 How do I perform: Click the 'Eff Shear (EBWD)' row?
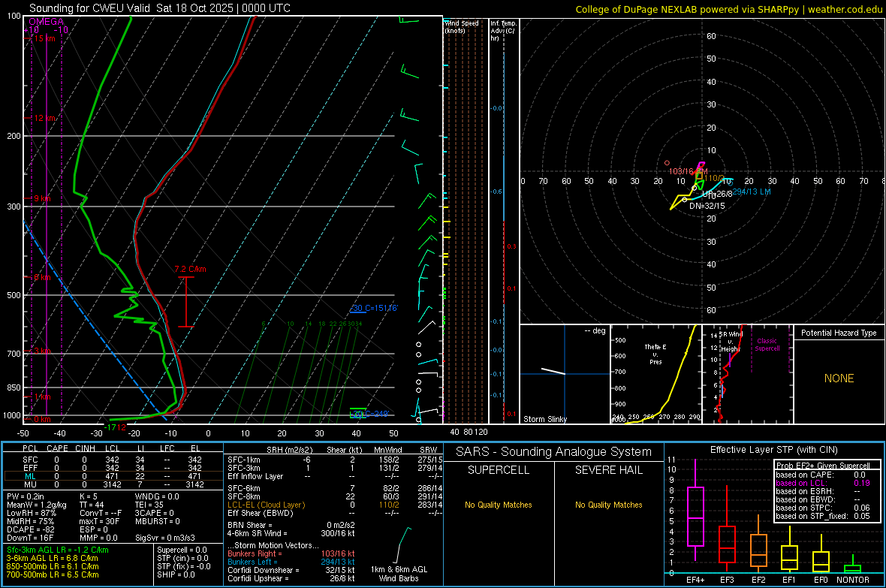pos(336,513)
